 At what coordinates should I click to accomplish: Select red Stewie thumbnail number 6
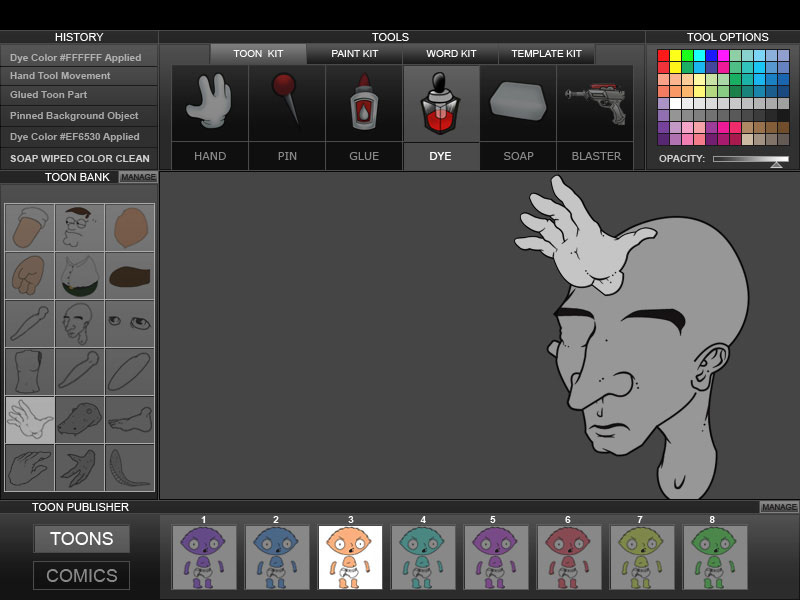569,558
